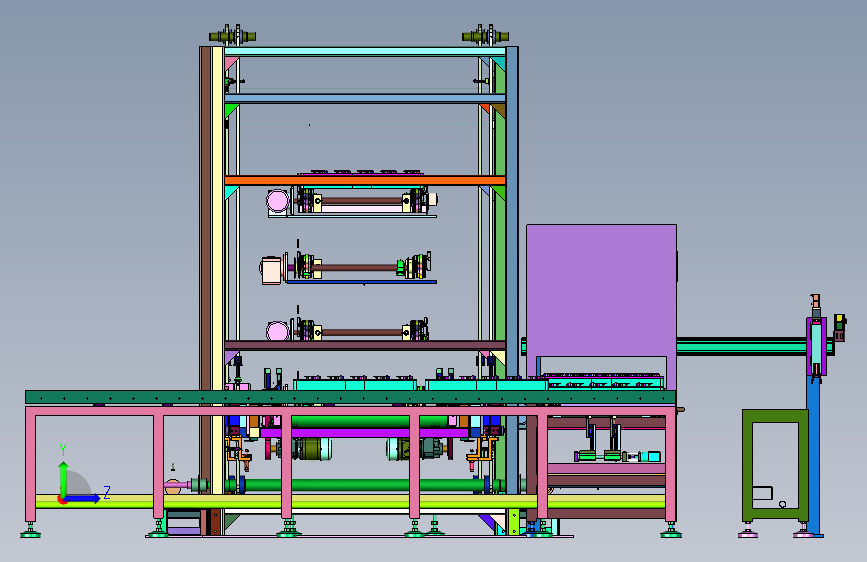This screenshot has height=562, width=867.
Task: Click the Z axis label of the triad
Action: (107, 492)
